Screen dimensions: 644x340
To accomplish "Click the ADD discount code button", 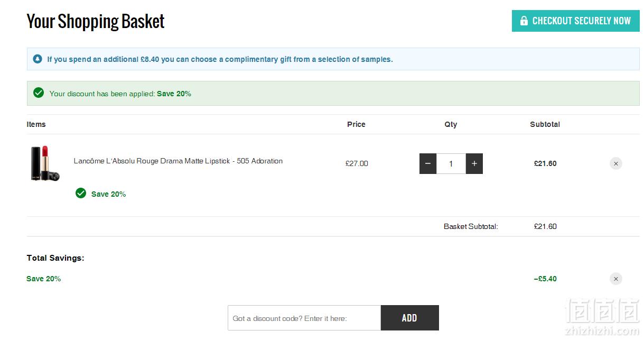I will point(409,318).
